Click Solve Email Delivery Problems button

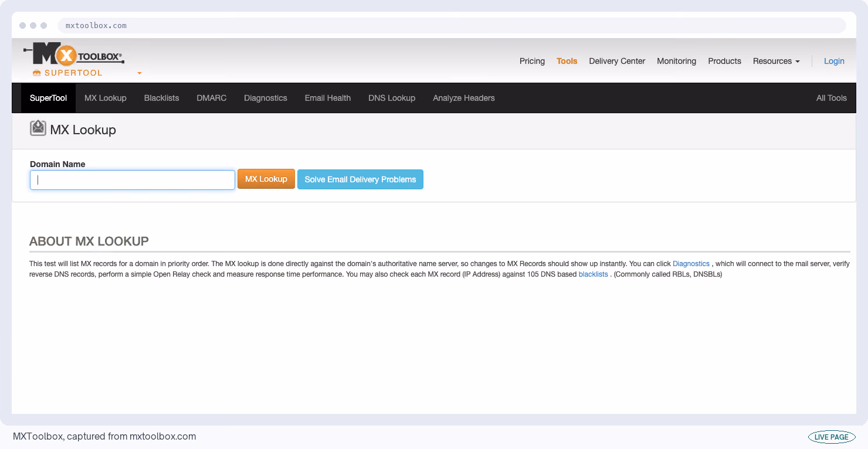tap(360, 179)
